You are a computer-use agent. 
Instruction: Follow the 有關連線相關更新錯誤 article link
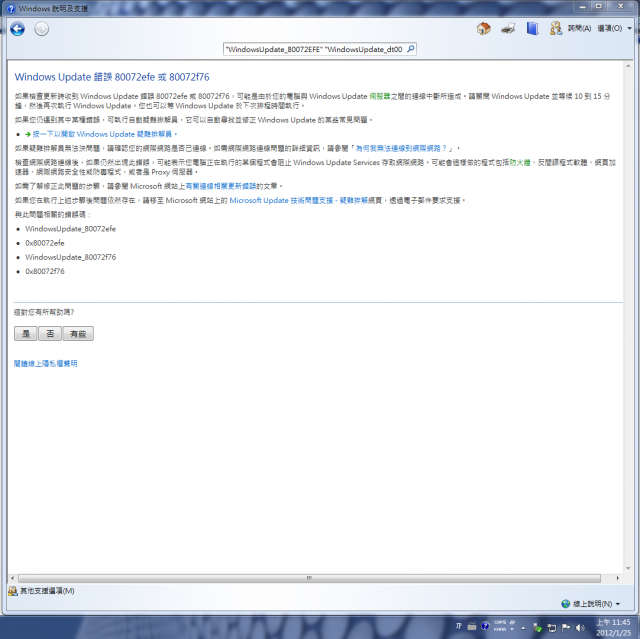coord(221,186)
